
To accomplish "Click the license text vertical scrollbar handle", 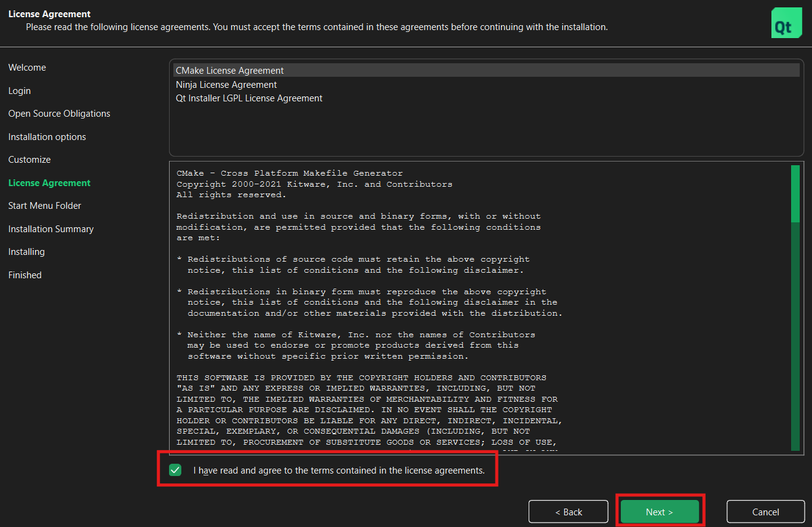I will 795,193.
